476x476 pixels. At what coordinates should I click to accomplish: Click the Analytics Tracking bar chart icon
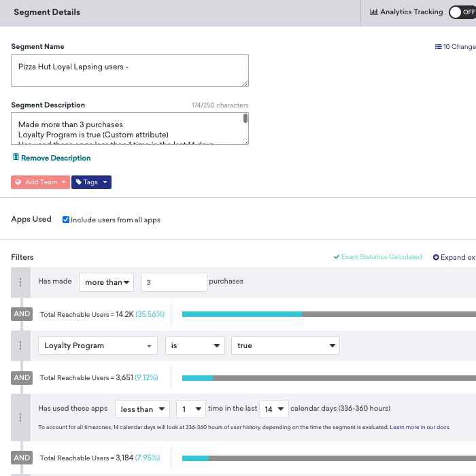point(373,12)
